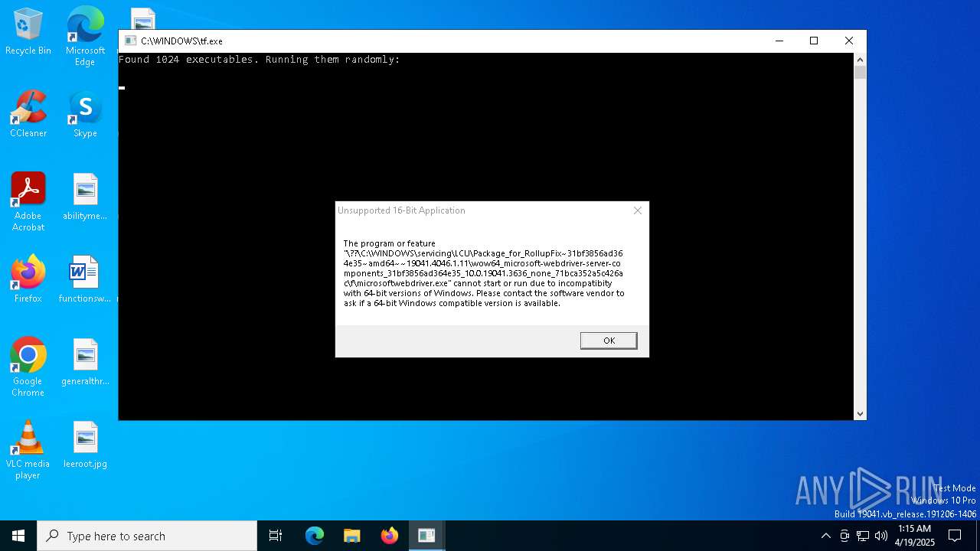Select the abilityme... image file on desktop
Screen dimensions: 980x551
coord(85,197)
